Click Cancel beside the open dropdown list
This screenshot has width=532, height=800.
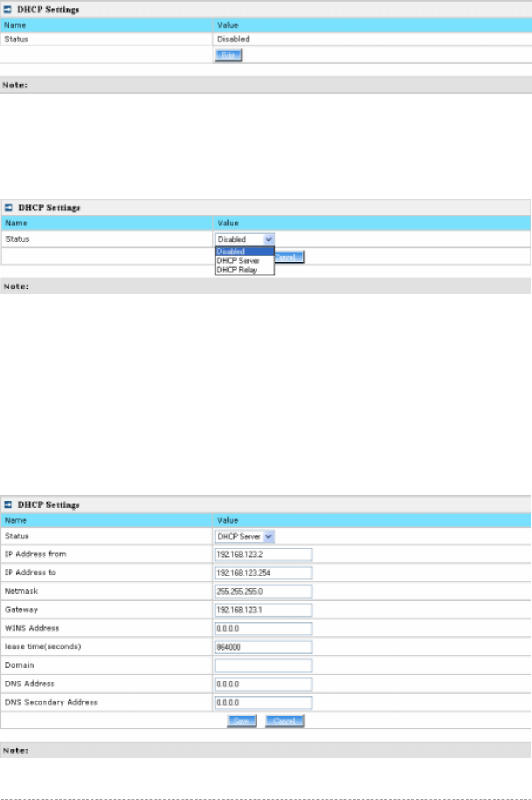[x=289, y=257]
